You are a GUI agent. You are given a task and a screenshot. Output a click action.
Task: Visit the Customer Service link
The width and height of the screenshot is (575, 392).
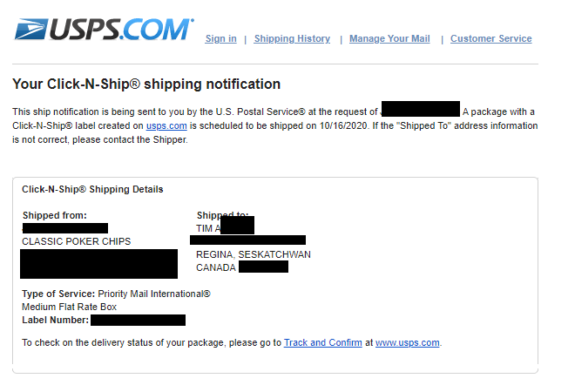pos(490,38)
